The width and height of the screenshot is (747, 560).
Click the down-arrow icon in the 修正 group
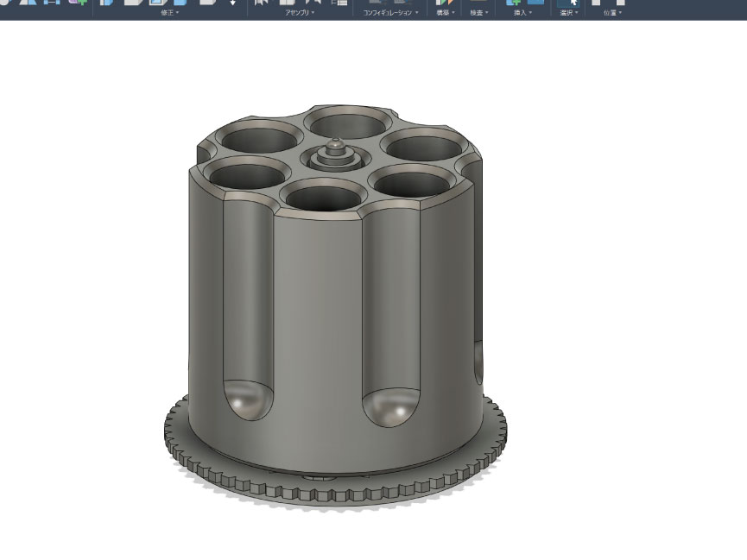tap(232, 3)
